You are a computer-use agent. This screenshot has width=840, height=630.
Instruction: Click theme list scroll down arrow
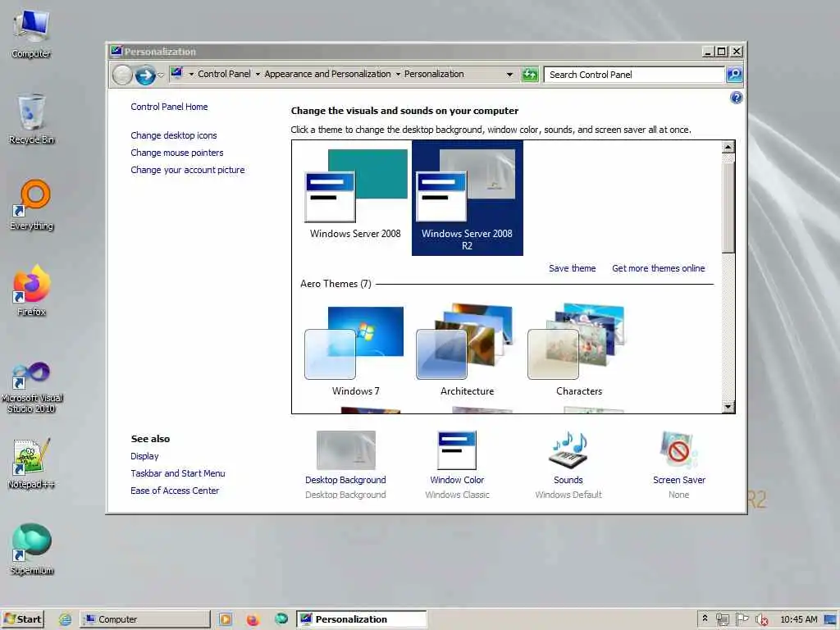[728, 407]
